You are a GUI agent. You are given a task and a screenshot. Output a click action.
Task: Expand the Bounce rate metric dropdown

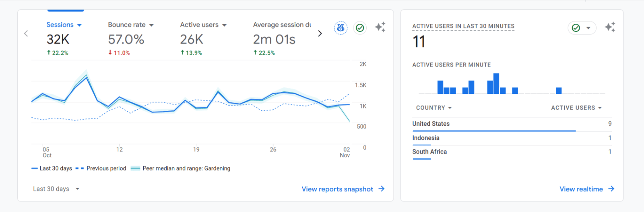tap(151, 25)
